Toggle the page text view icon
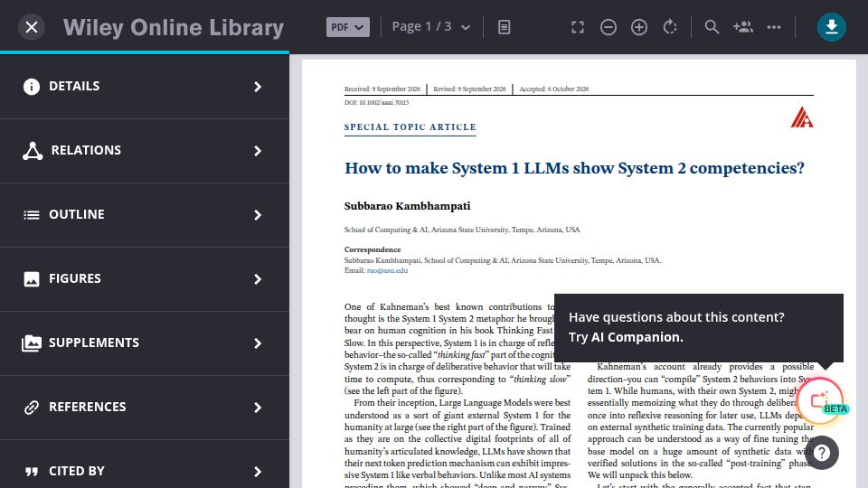The width and height of the screenshot is (868, 488). [504, 27]
